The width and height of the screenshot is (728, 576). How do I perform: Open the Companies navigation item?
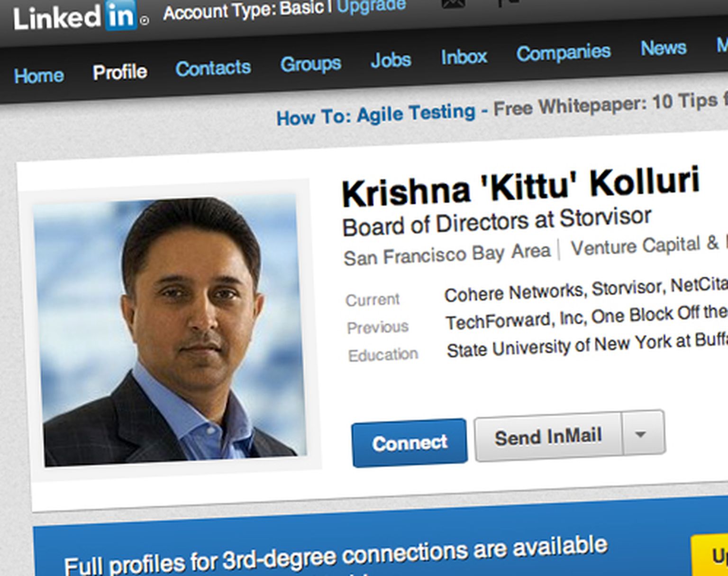[563, 52]
